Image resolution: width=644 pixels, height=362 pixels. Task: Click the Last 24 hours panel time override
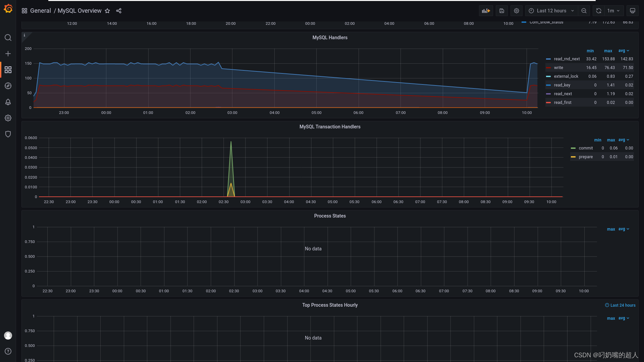point(620,305)
